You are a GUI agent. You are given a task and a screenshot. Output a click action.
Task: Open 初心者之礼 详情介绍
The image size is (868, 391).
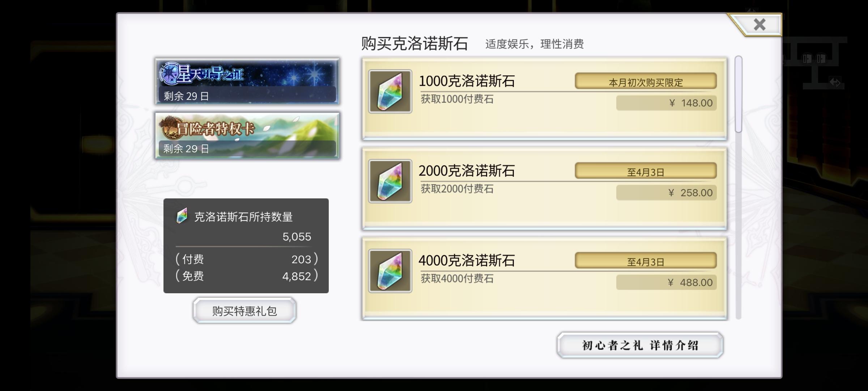tap(640, 345)
